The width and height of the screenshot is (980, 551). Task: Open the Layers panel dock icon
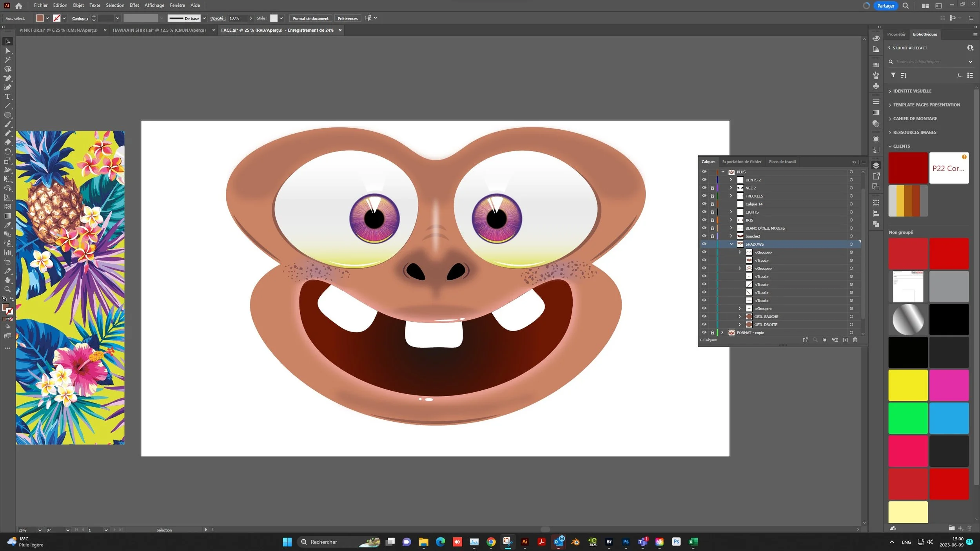pos(876,166)
